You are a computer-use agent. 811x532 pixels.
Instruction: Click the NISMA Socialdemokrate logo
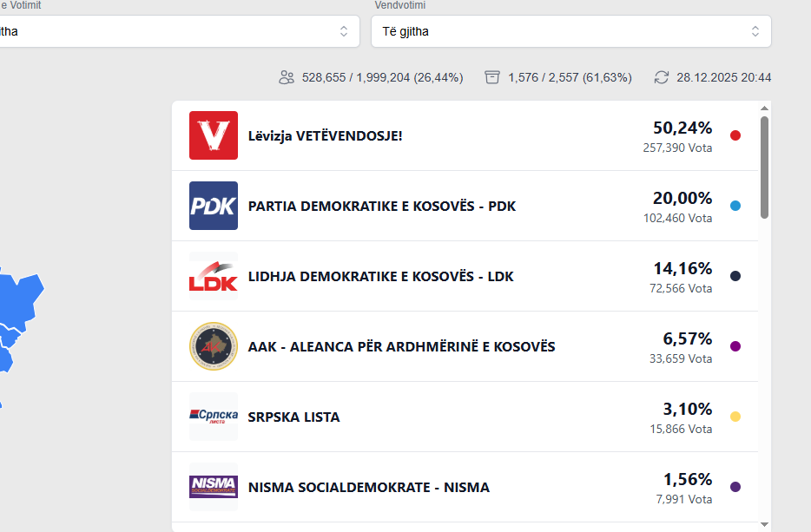pos(214,487)
